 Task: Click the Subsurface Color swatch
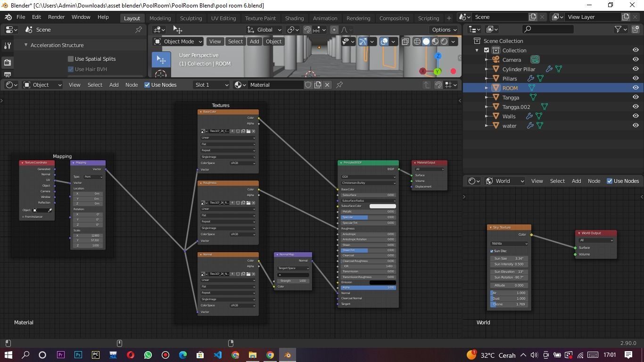point(382,206)
